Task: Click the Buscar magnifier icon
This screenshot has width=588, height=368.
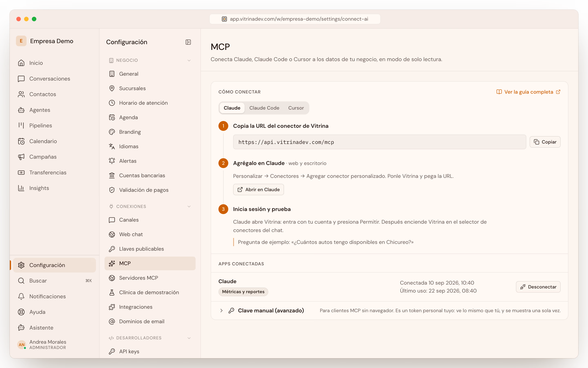Action: pos(21,281)
